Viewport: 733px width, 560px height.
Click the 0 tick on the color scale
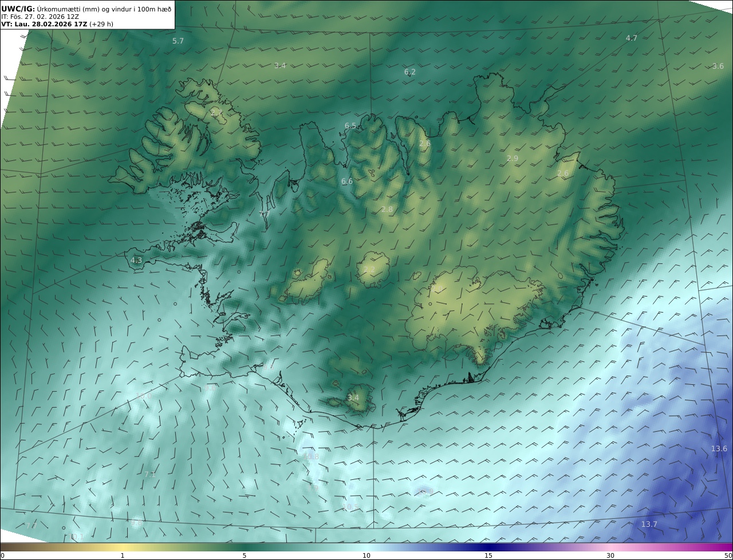[x=2, y=556]
